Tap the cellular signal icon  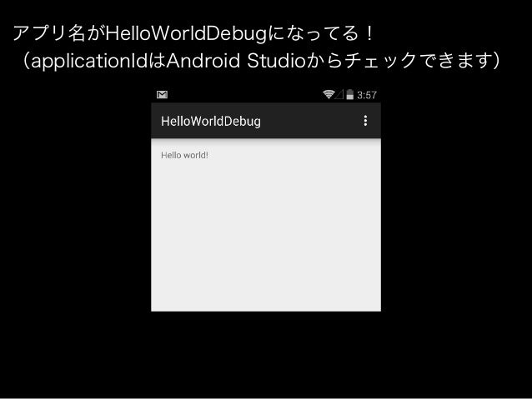(x=339, y=95)
